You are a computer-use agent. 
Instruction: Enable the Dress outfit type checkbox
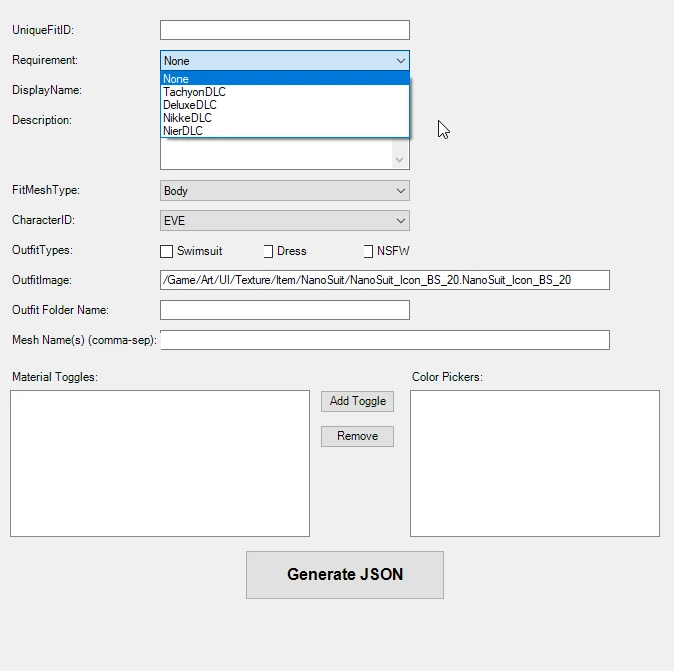pos(268,251)
